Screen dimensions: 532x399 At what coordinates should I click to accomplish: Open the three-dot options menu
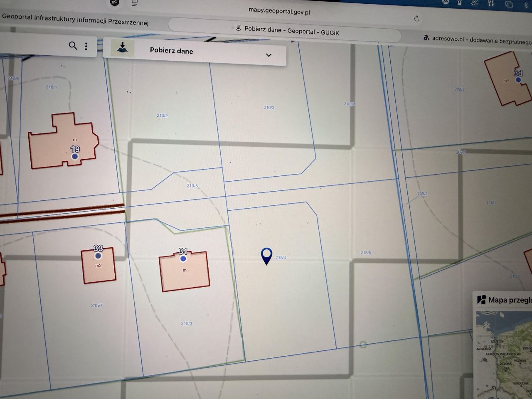coord(86,46)
